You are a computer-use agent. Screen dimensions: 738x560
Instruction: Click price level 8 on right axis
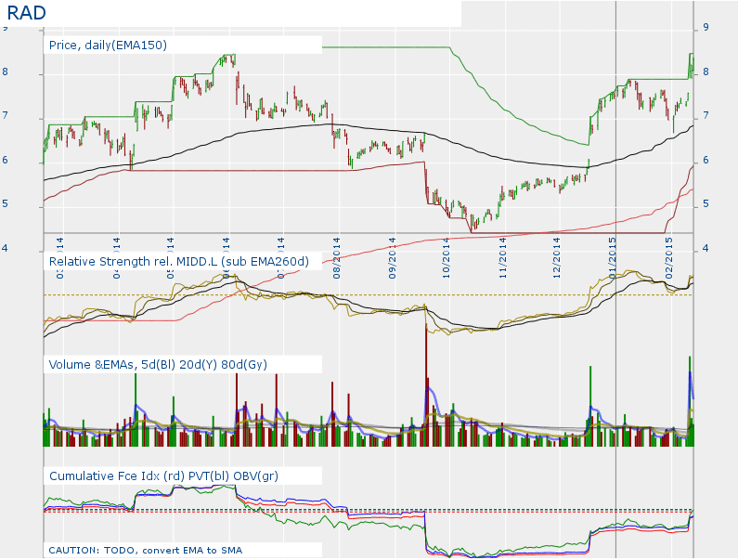tap(706, 72)
